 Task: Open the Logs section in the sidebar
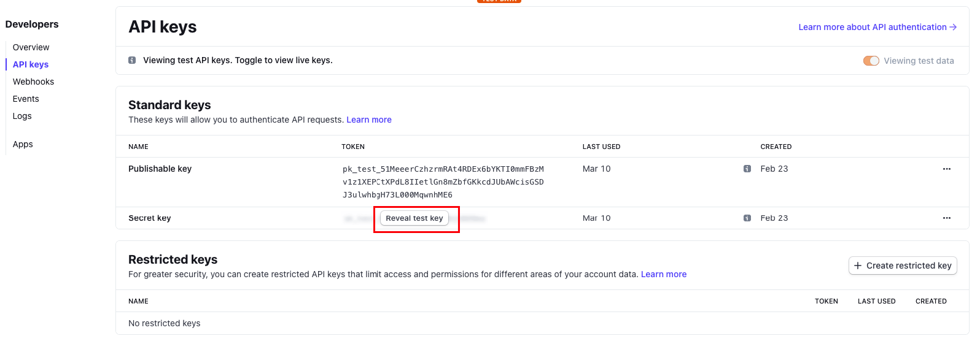point(22,116)
